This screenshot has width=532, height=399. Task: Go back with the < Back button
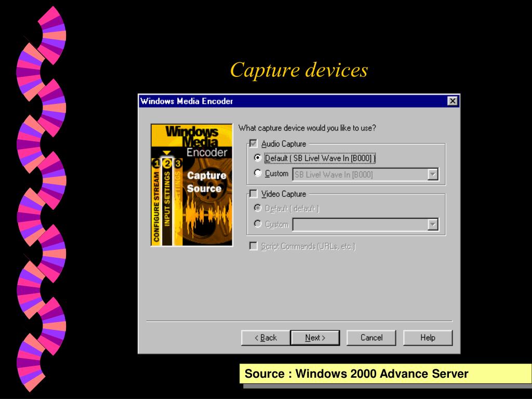coord(265,338)
